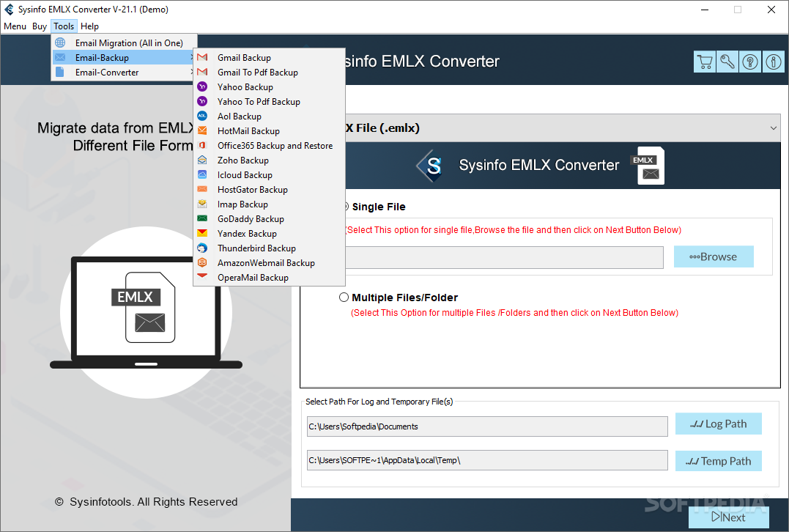Expand Email-Converter submenu arrow
The width and height of the screenshot is (789, 532).
click(192, 72)
